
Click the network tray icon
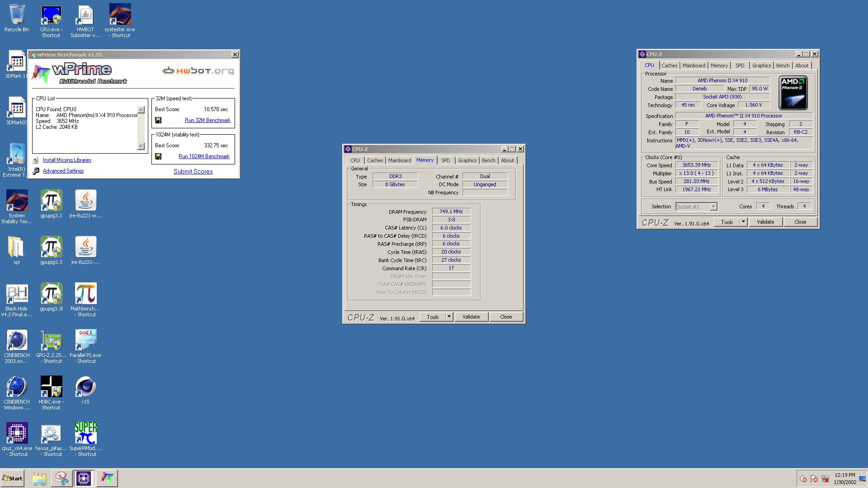(825, 479)
